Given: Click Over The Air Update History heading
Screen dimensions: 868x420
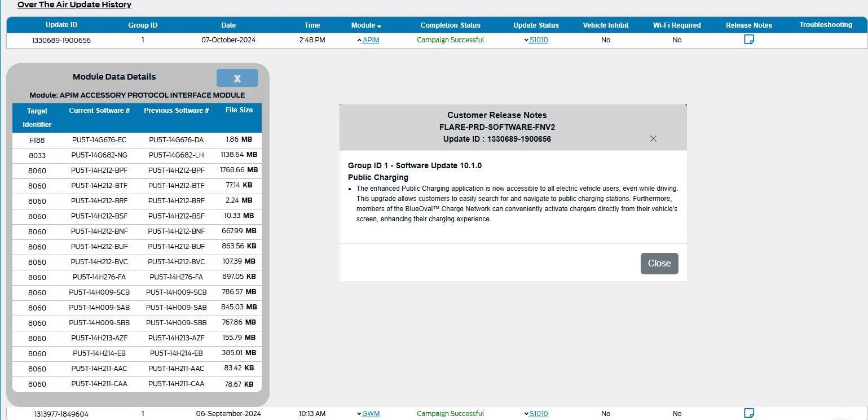Looking at the screenshot, I should pyautogui.click(x=74, y=5).
